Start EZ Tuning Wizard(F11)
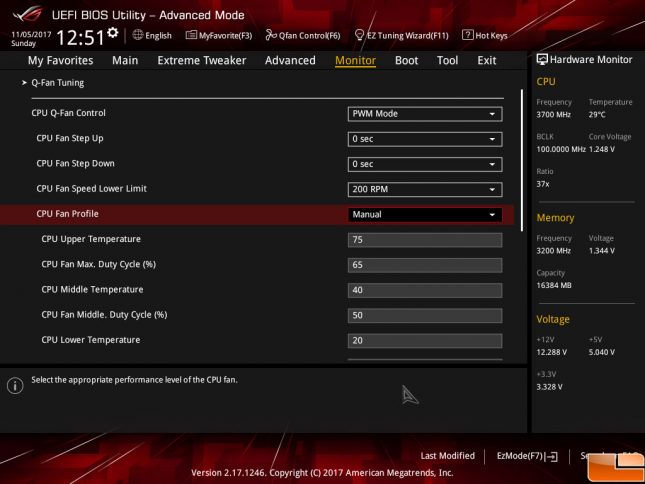This screenshot has height=484, width=645. 401,35
